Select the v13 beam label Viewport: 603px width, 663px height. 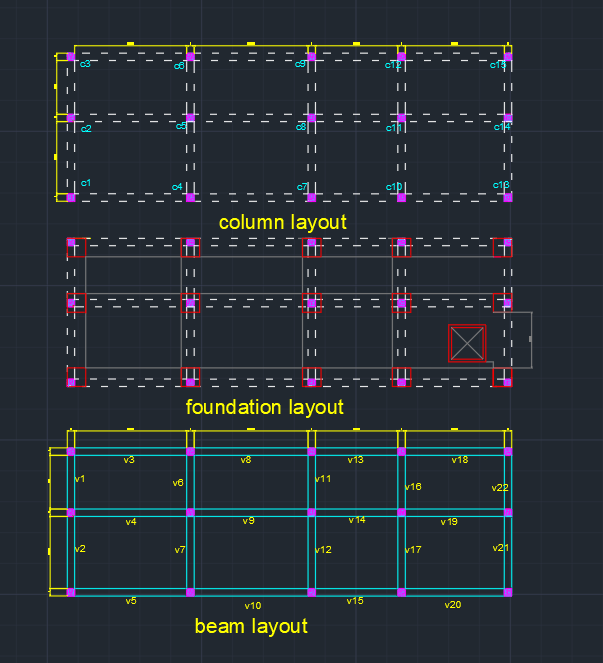tap(356, 460)
